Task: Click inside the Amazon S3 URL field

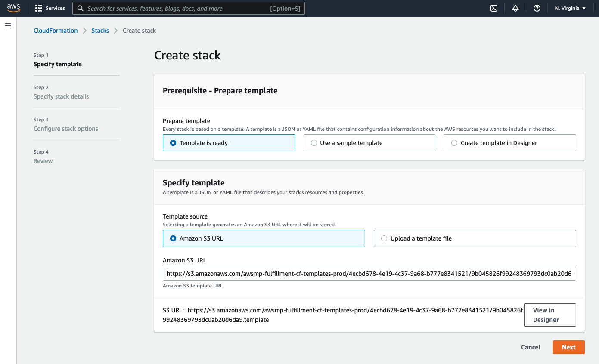Action: [369, 273]
